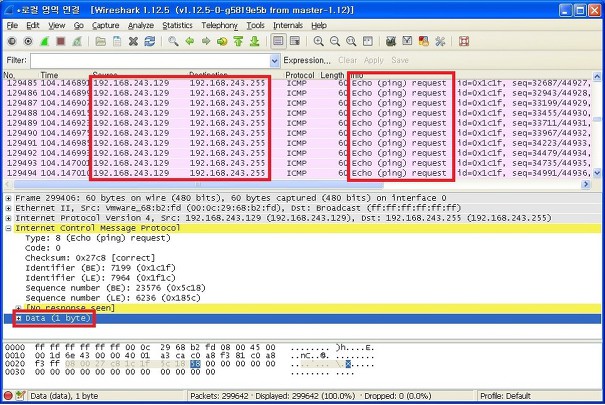Open the Telephony menu
The width and height of the screenshot is (605, 405).
220,25
